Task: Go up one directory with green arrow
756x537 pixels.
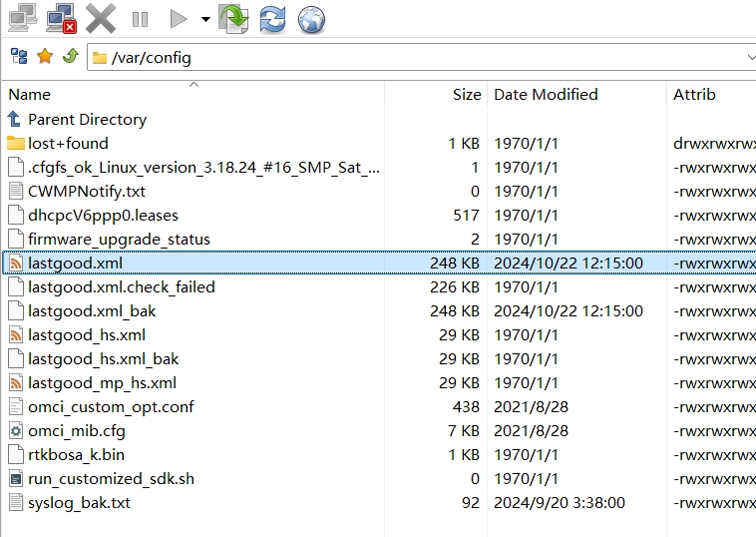Action: click(x=70, y=57)
